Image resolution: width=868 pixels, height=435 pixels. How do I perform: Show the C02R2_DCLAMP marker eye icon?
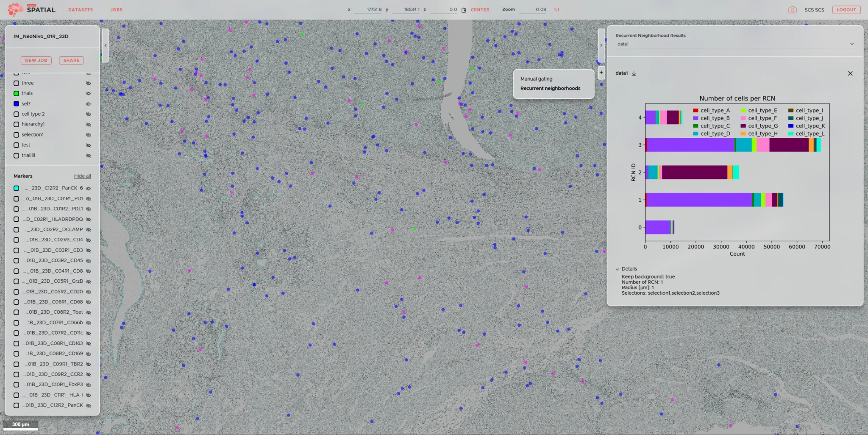coord(88,229)
